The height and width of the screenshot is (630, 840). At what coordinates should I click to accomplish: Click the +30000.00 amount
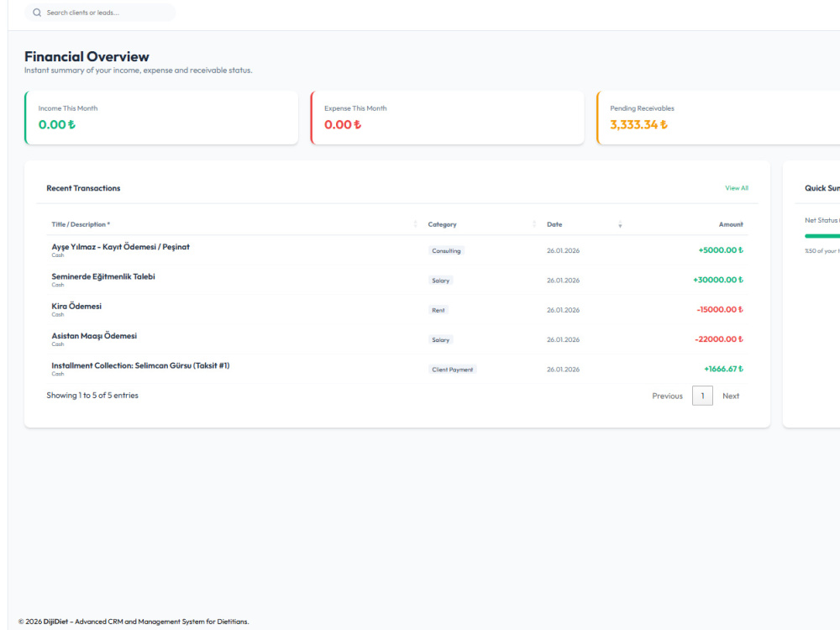tap(718, 280)
